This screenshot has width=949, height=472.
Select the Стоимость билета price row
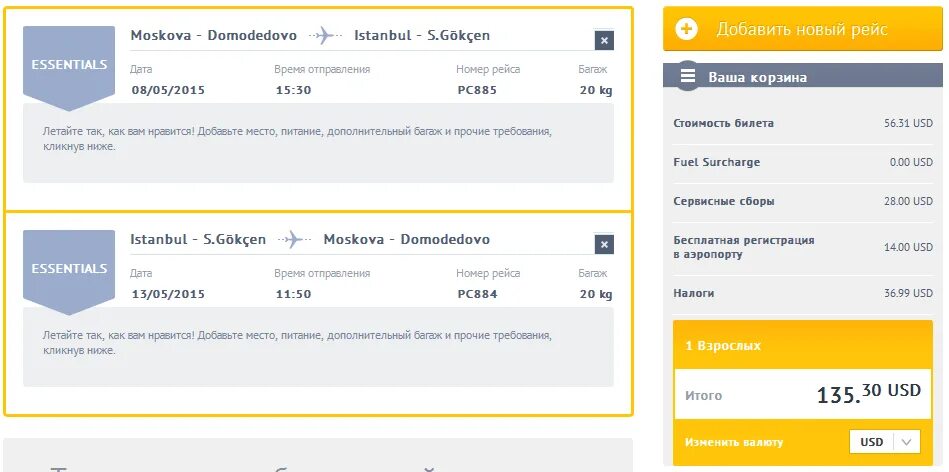point(803,123)
